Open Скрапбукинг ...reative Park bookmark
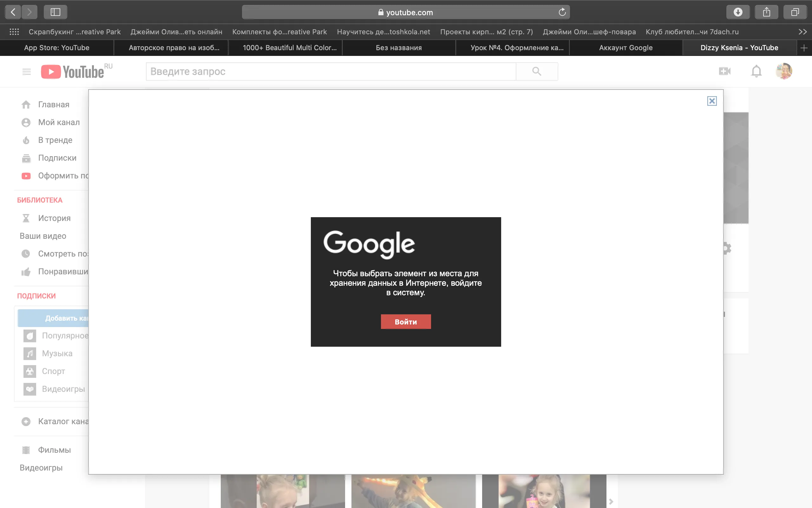 [75, 31]
